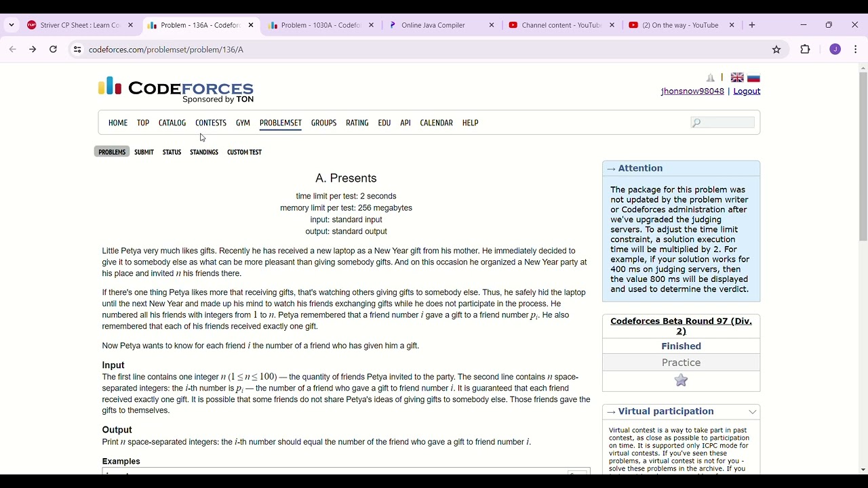Close the Problem - 1030A tab
Screen dimensions: 868x488
click(x=371, y=25)
